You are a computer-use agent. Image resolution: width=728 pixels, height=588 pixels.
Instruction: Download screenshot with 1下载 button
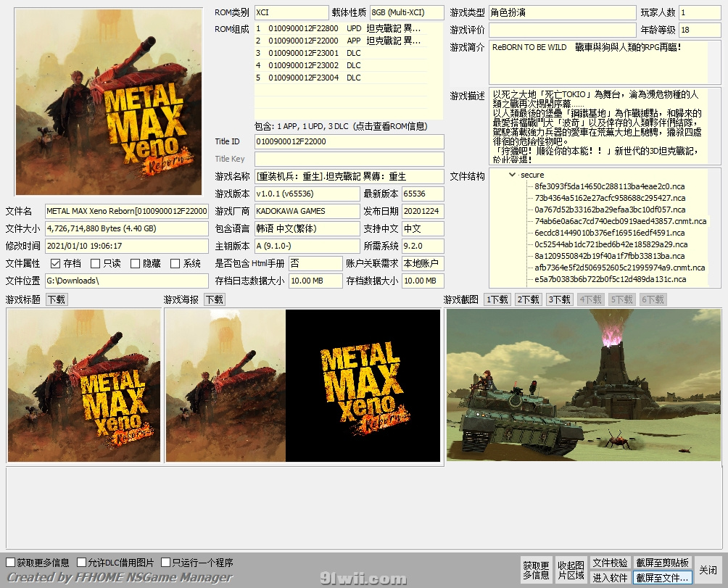click(x=497, y=300)
